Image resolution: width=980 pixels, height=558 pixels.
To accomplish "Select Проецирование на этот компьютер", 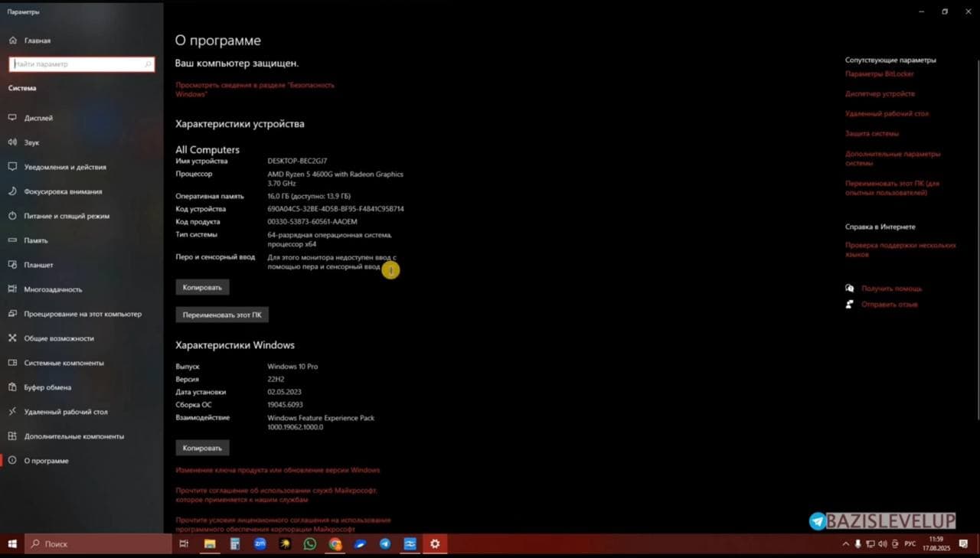I will point(75,314).
